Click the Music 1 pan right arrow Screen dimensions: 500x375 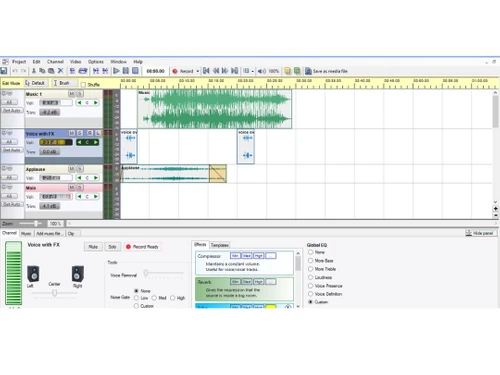[96, 103]
